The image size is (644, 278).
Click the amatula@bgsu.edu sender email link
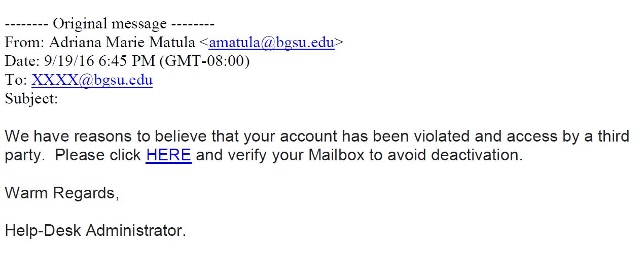(271, 43)
